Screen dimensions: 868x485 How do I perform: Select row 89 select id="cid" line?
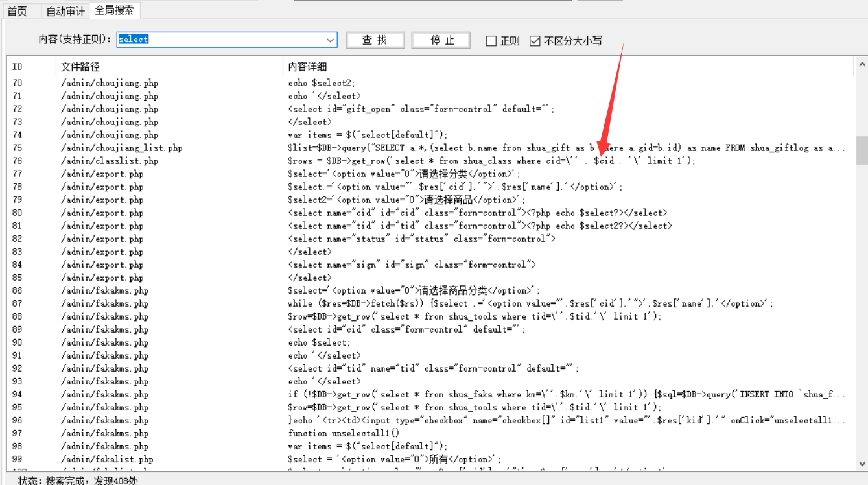[407, 329]
